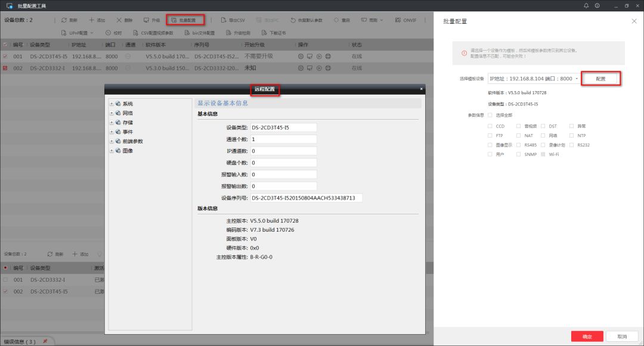Viewport: 644px width, 346px height.
Task: Click gear settings icon for device 001
Action: (301, 56)
